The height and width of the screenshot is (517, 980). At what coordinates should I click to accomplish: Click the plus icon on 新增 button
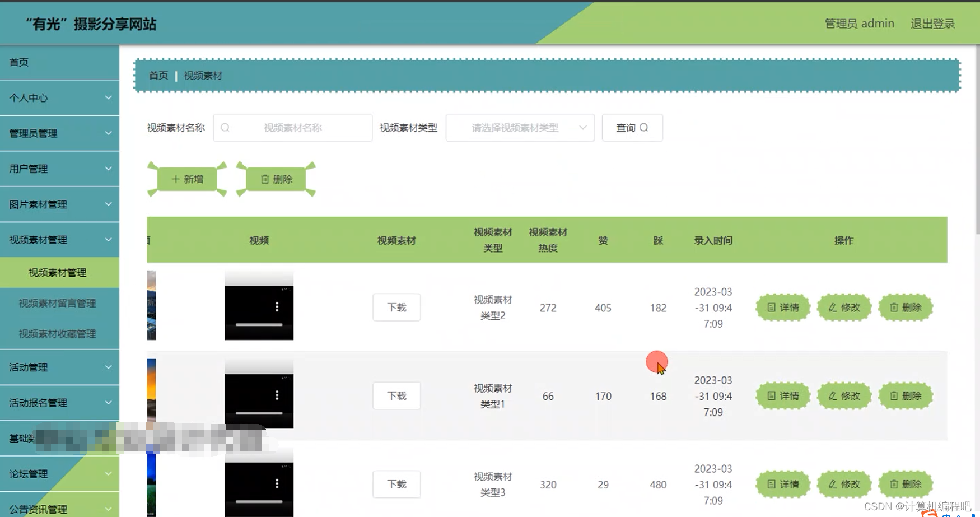(x=175, y=179)
